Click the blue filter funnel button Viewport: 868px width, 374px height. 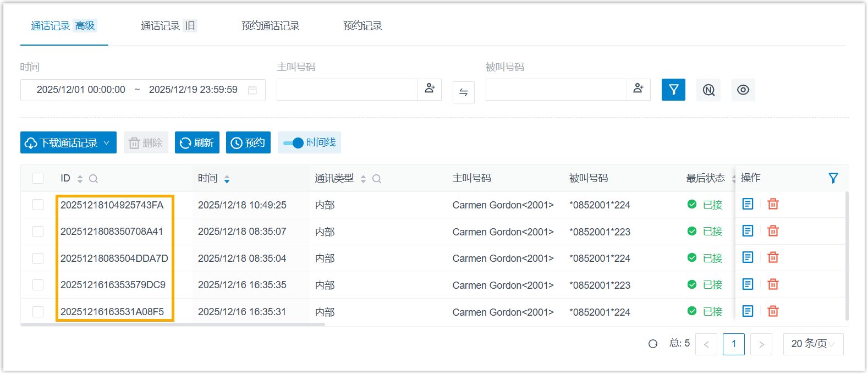click(x=673, y=90)
